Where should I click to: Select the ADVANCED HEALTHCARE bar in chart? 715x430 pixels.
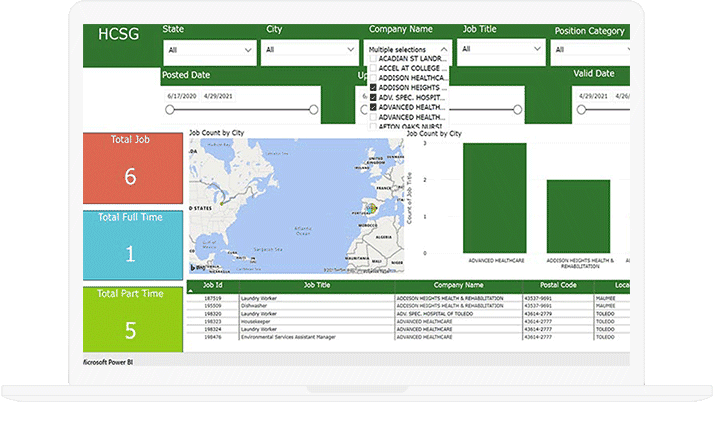[x=494, y=196]
